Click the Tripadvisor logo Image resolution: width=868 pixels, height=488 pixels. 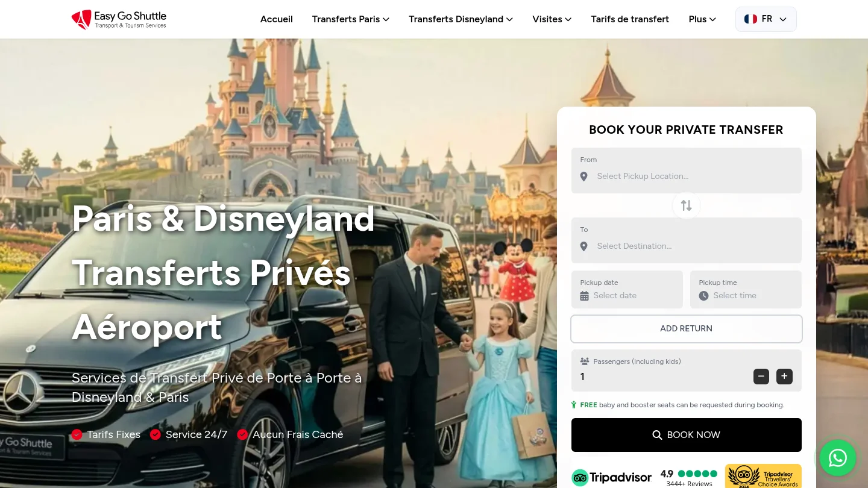(x=612, y=478)
